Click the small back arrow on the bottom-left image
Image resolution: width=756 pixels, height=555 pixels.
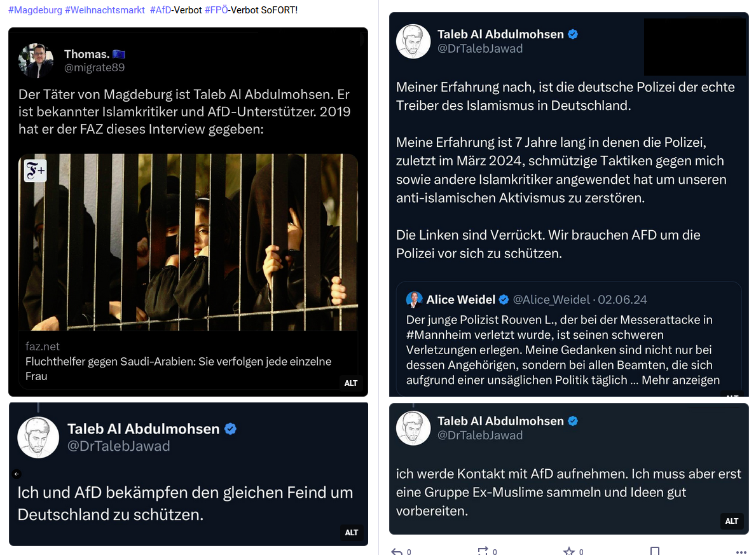[x=17, y=474]
